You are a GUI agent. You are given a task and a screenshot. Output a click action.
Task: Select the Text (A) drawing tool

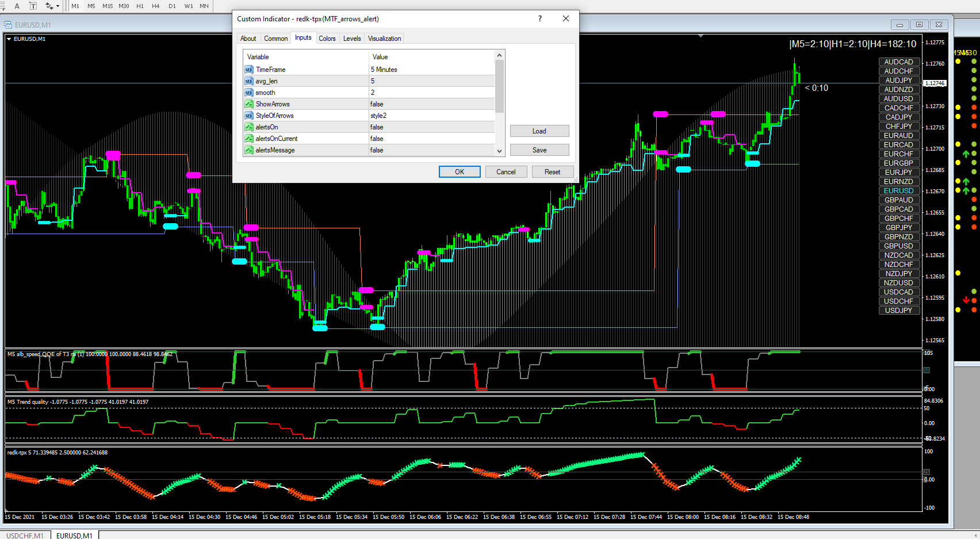pyautogui.click(x=17, y=6)
